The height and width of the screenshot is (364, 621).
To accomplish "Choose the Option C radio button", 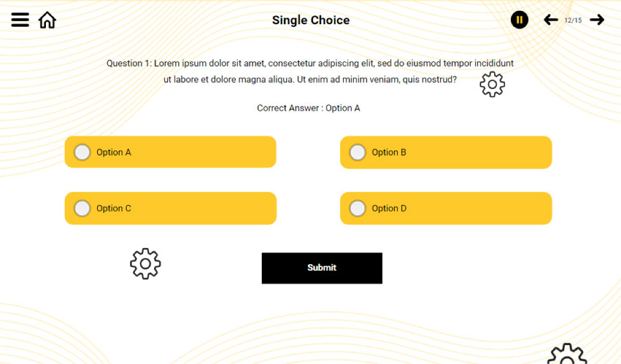I will (82, 208).
